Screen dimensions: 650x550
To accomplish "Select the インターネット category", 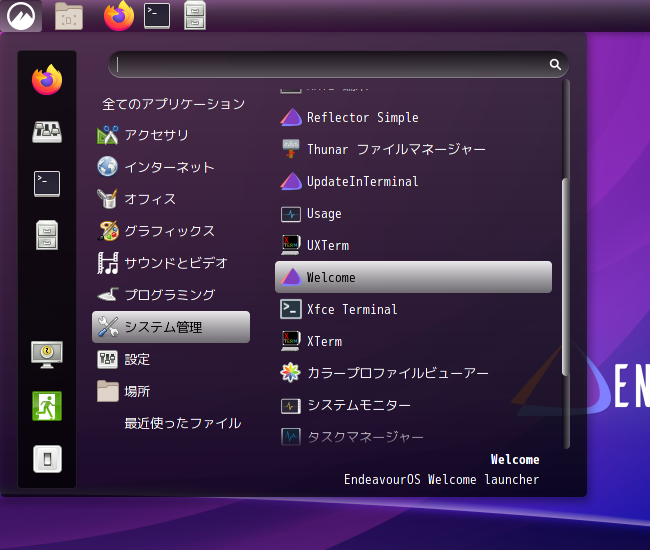I will [171, 167].
